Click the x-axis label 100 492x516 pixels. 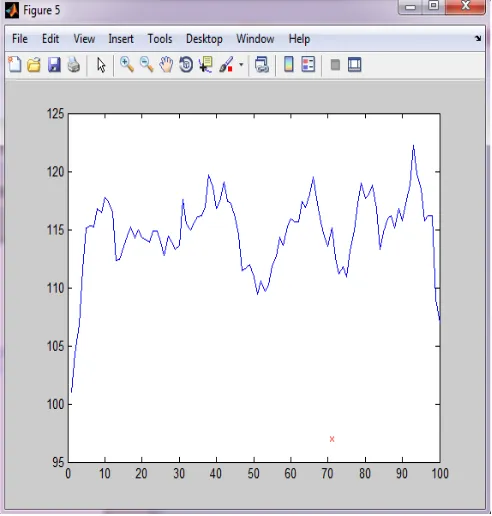pos(440,473)
